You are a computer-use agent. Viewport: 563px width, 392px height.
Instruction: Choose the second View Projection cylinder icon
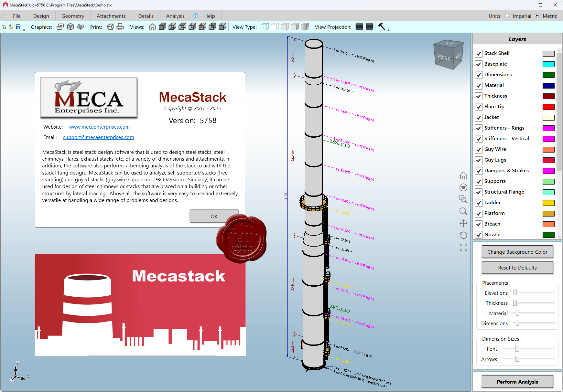(370, 27)
